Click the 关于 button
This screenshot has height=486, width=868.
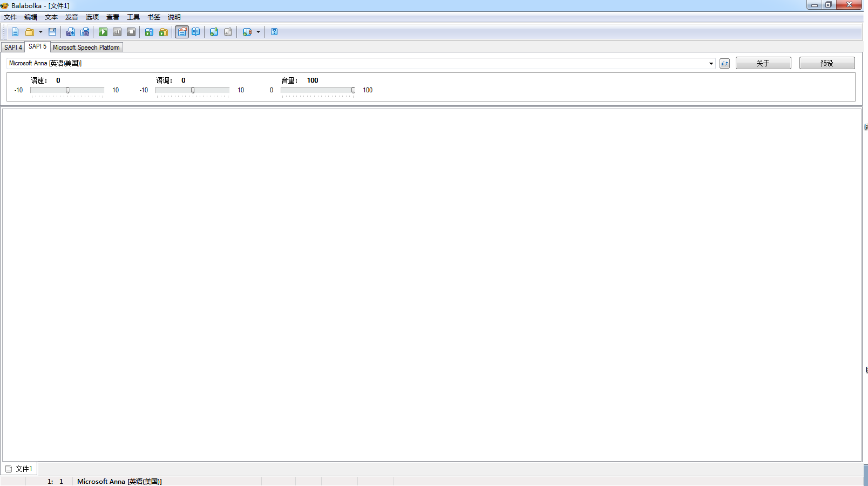pos(763,63)
